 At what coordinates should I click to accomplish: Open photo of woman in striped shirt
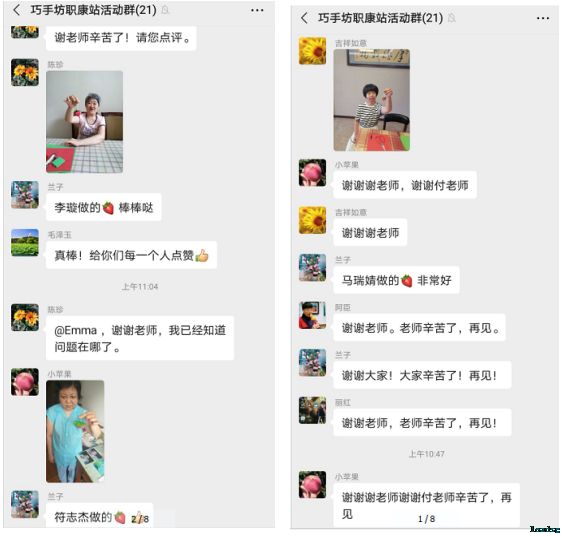(x=372, y=100)
